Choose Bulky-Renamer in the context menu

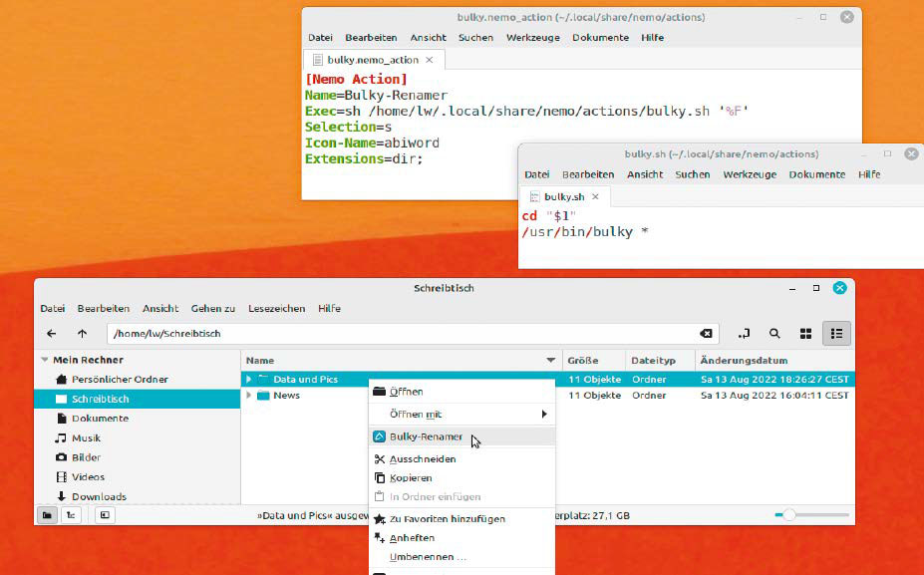[x=462, y=436]
